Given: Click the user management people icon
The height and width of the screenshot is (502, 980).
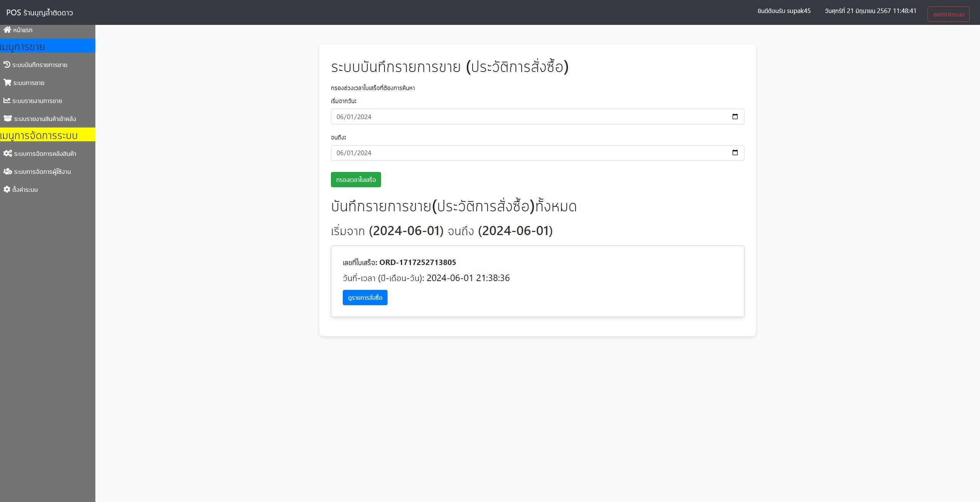Looking at the screenshot, I should (8, 171).
